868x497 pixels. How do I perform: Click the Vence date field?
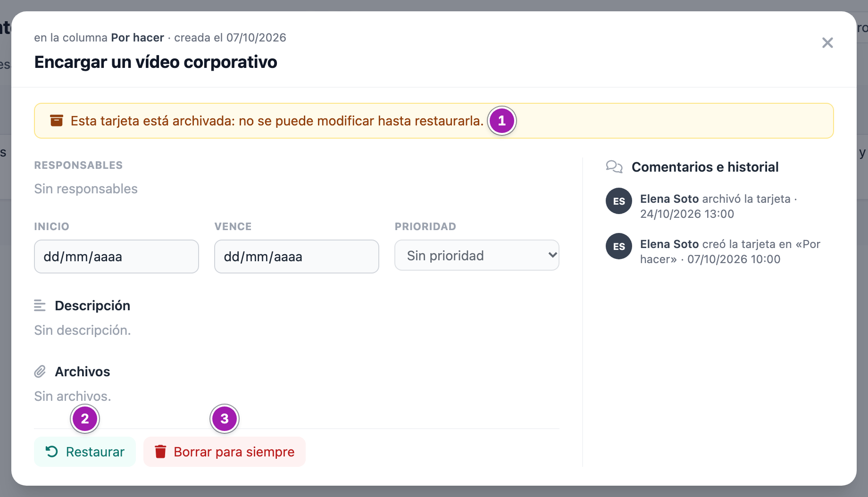point(297,257)
